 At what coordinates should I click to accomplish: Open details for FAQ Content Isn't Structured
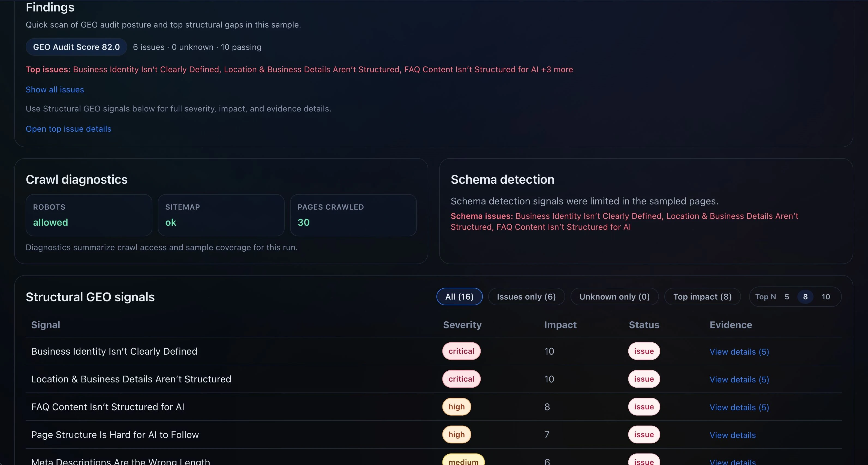[739, 407]
